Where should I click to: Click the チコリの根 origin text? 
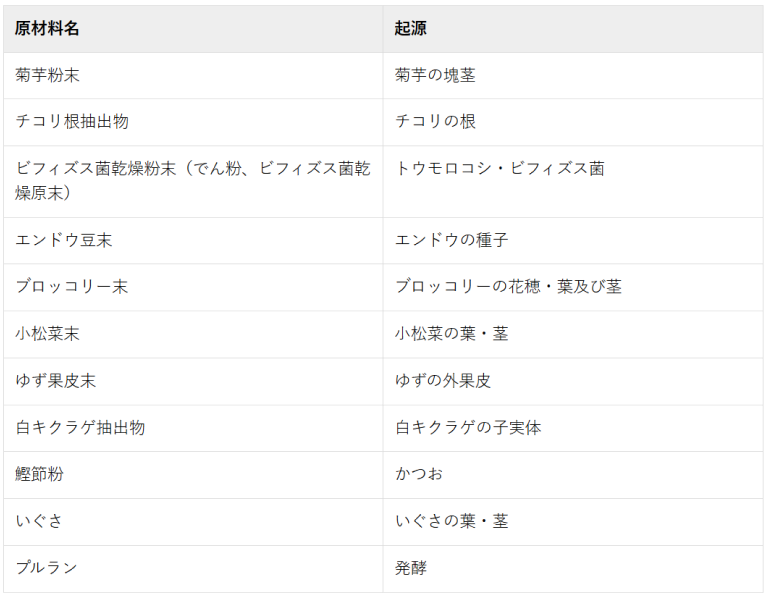pyautogui.click(x=435, y=121)
